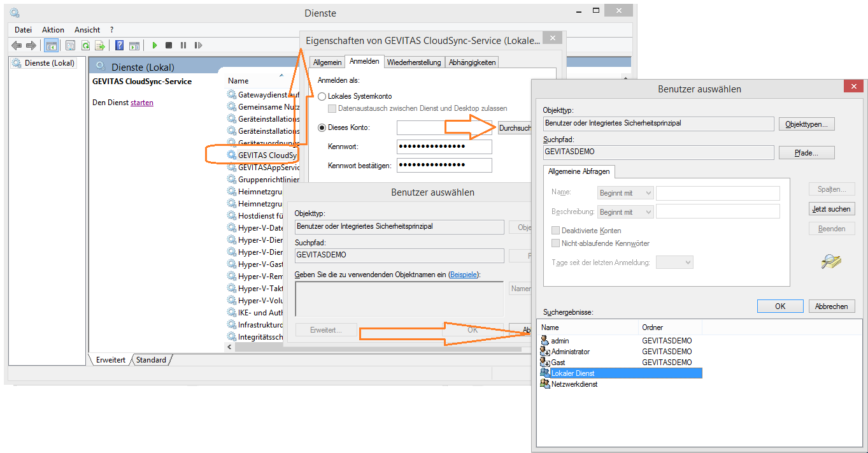Start the service with the green play icon
The height and width of the screenshot is (453, 868).
154,45
